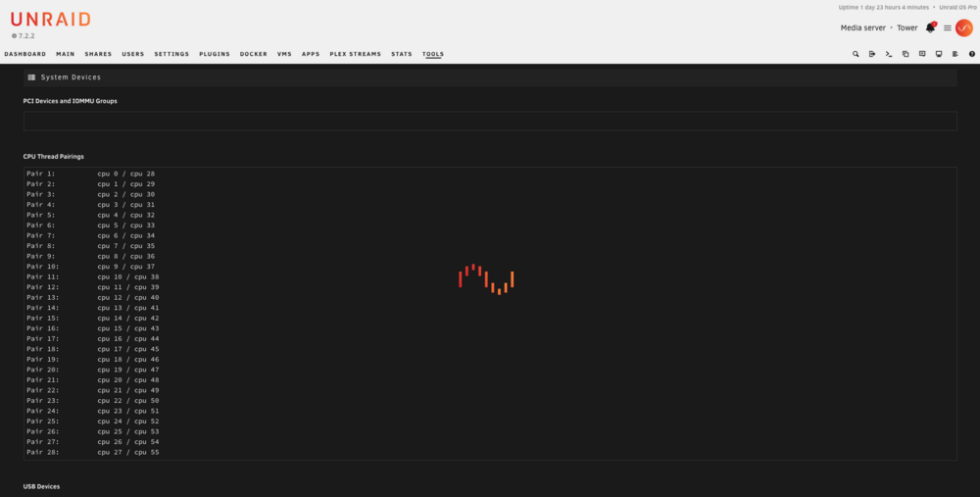Go to the Apps tab
Screen dimensions: 980x497
(x=311, y=54)
